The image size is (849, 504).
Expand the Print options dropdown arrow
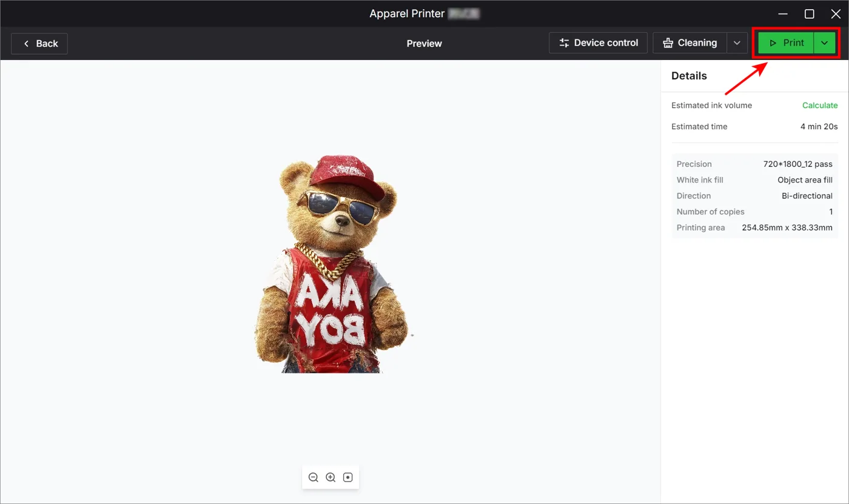(824, 43)
